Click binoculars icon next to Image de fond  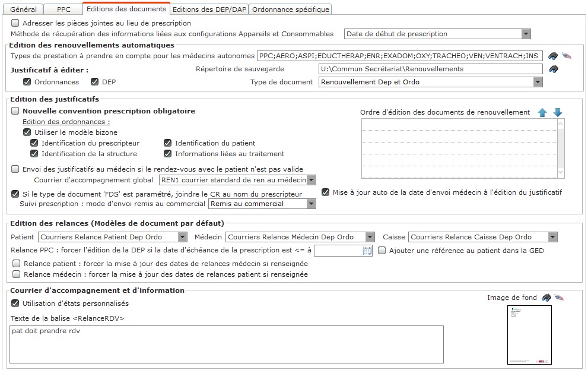(546, 298)
